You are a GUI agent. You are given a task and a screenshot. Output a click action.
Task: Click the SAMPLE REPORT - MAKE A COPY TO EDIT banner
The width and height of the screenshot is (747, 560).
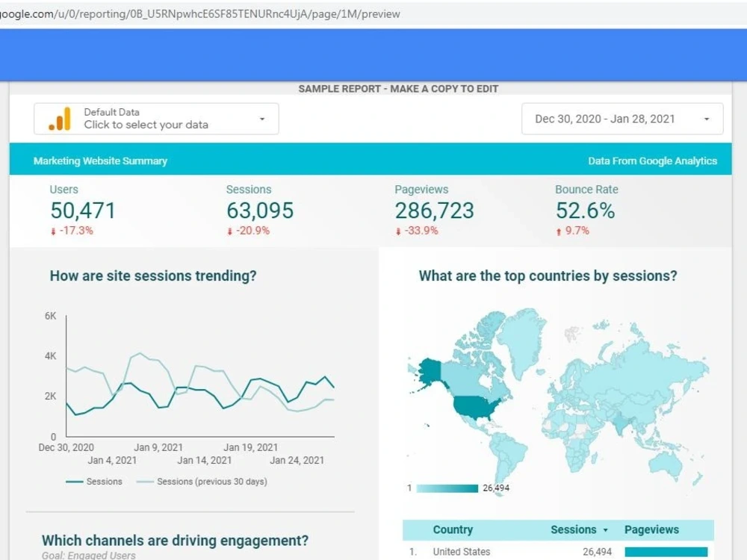point(398,88)
